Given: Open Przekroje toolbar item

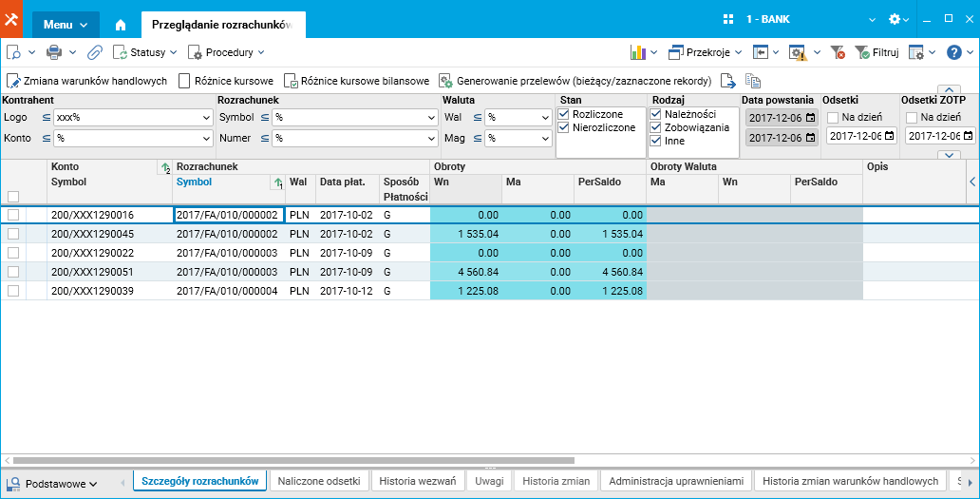Looking at the screenshot, I should tap(705, 52).
